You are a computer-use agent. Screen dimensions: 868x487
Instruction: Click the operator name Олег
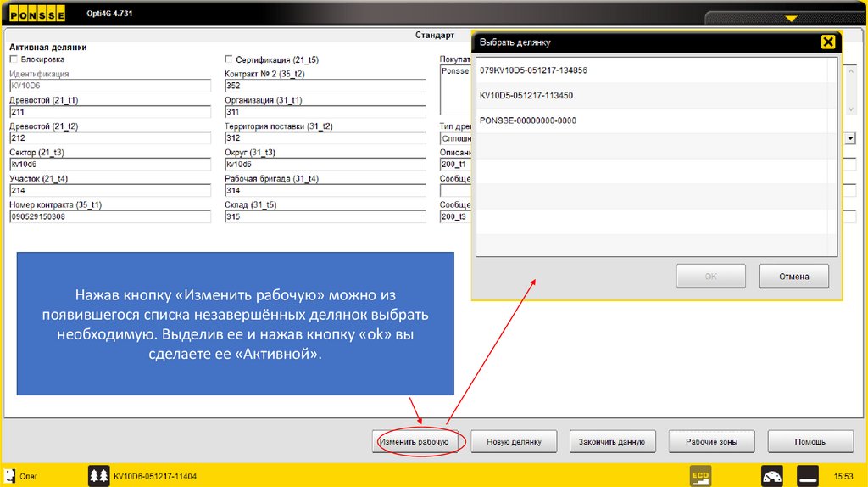tap(28, 476)
